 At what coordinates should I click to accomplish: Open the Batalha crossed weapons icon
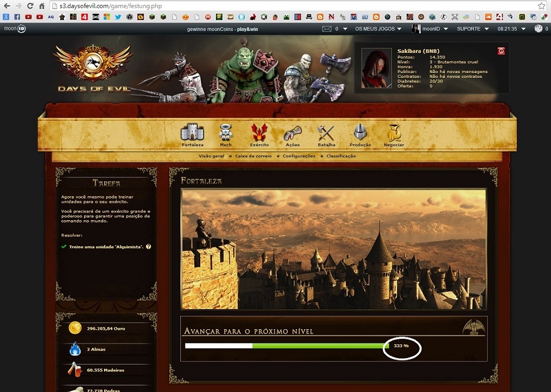pyautogui.click(x=326, y=133)
